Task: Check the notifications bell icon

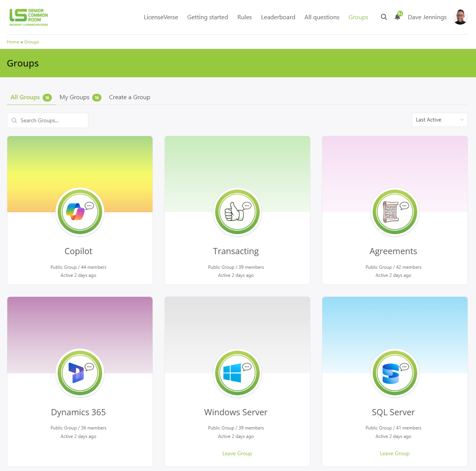Action: (x=398, y=17)
